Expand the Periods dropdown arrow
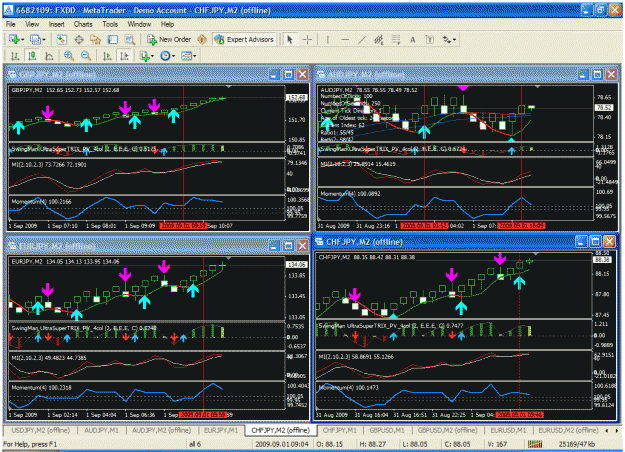This screenshot has width=625, height=452. coord(173,56)
